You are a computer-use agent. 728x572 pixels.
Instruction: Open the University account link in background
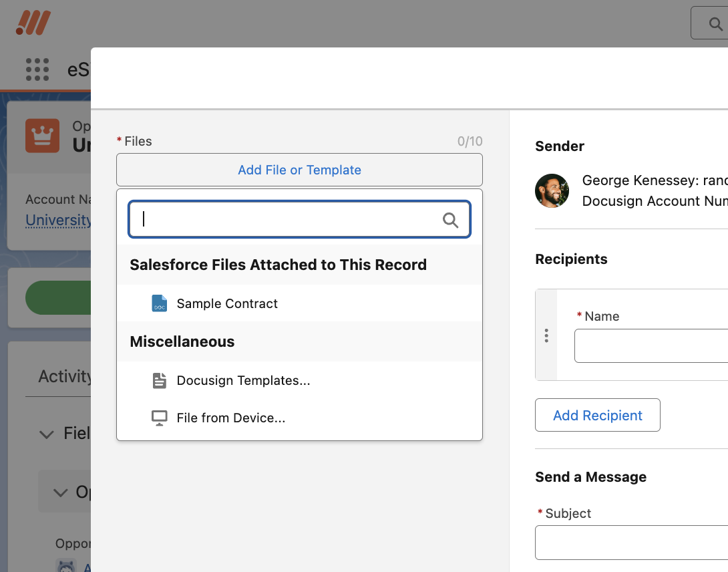(x=59, y=220)
